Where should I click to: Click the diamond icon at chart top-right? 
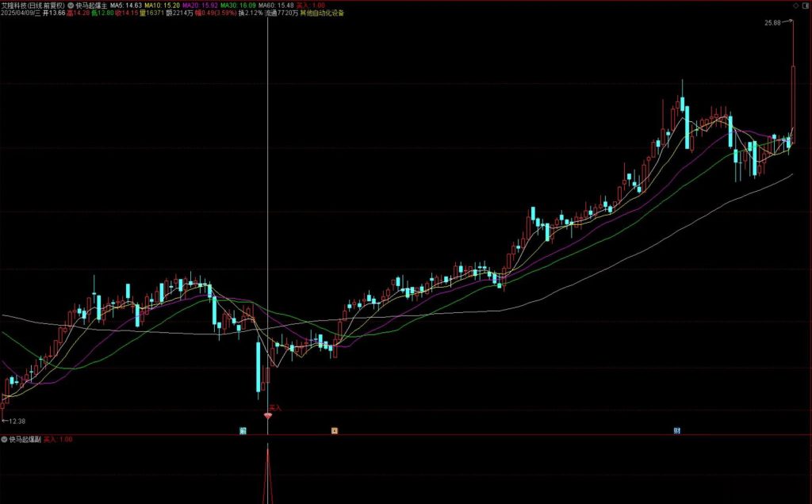pyautogui.click(x=795, y=5)
